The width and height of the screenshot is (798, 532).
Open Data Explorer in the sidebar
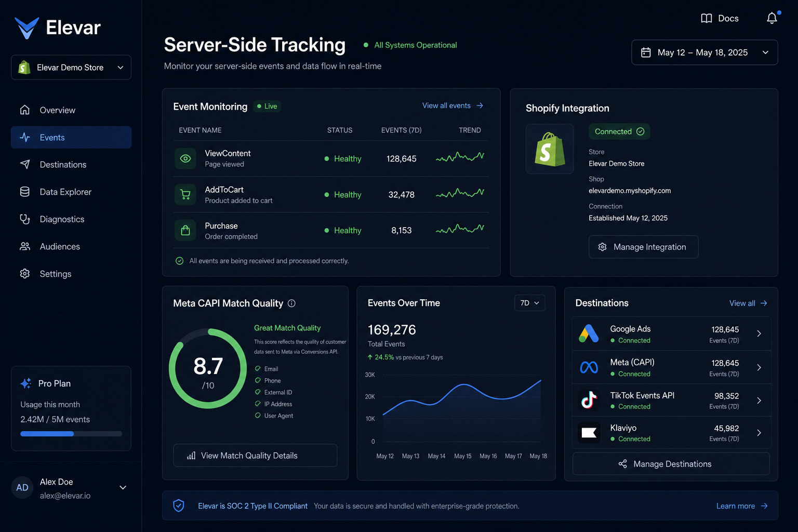tap(71, 192)
